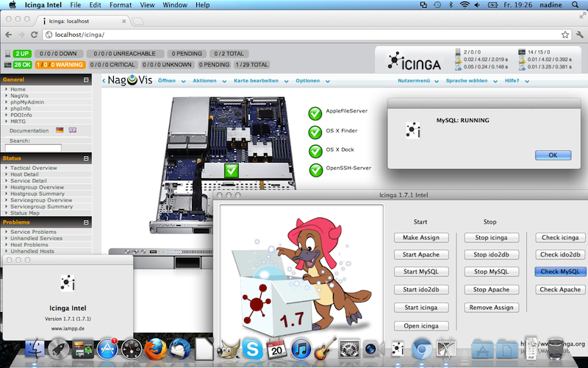The height and width of the screenshot is (368, 588).
Task: Launch iTunes from the Dock
Action: 301,350
